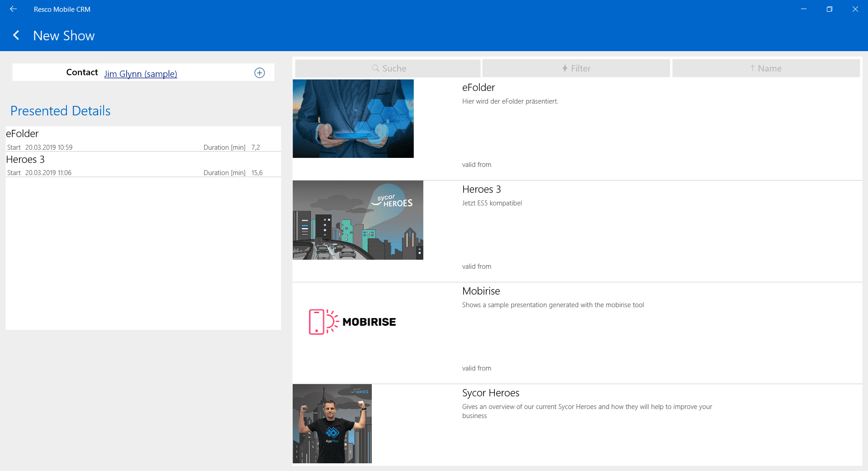Click the Suche search field

point(388,68)
